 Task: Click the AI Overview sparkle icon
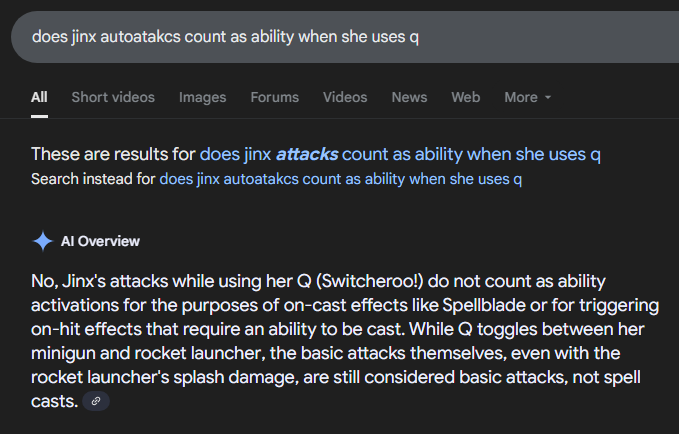coord(42,241)
